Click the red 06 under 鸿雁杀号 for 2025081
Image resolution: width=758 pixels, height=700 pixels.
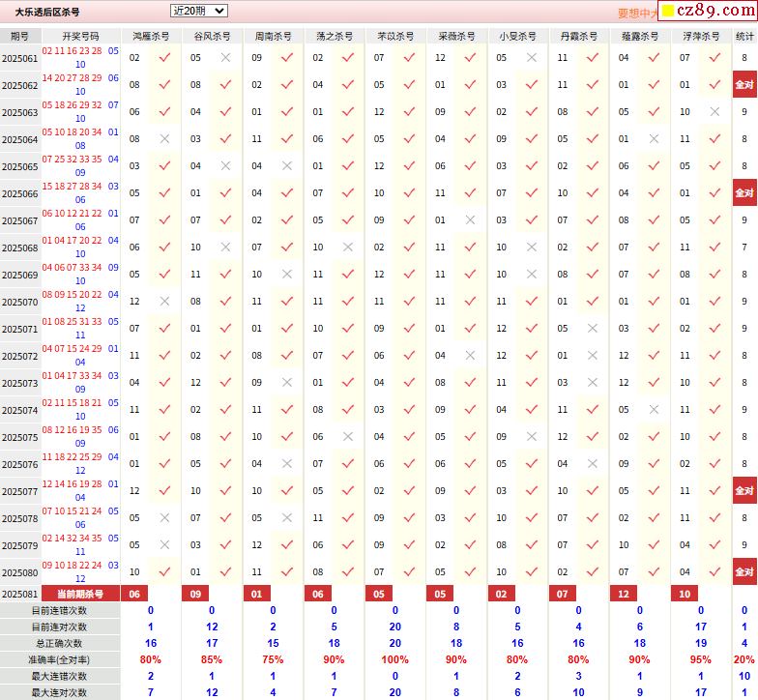pyautogui.click(x=134, y=594)
